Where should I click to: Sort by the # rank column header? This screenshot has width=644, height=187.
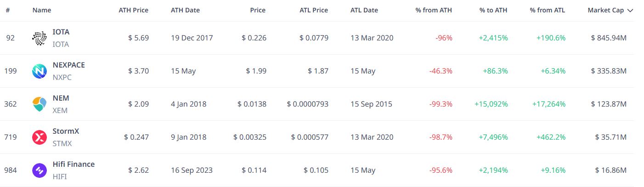click(8, 10)
